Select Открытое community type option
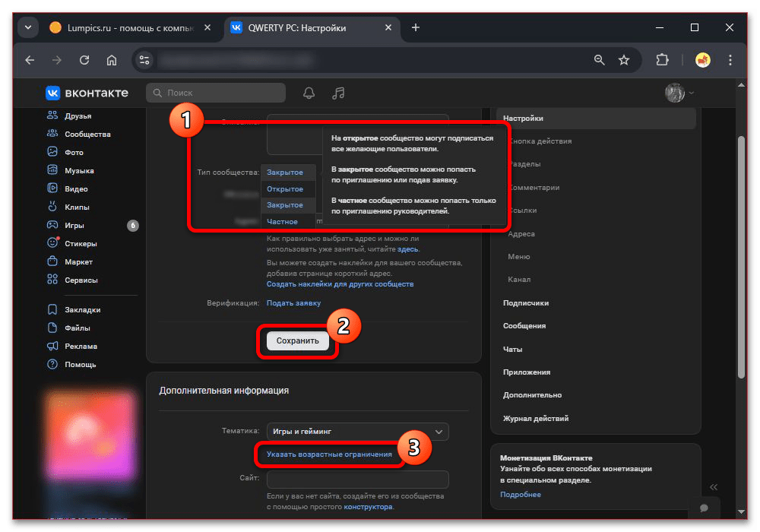This screenshot has height=532, width=760. 285,188
